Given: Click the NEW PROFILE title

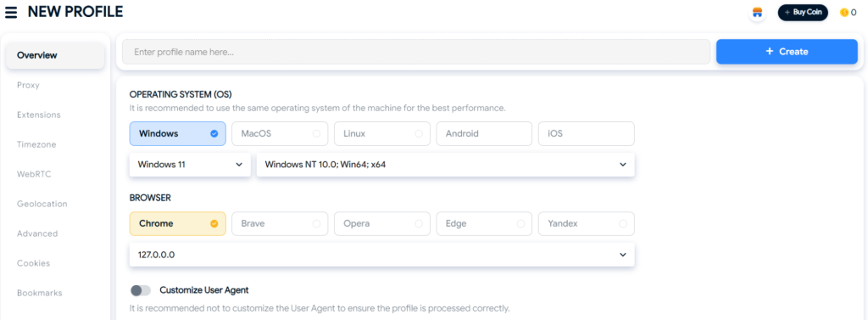Looking at the screenshot, I should pyautogui.click(x=75, y=12).
